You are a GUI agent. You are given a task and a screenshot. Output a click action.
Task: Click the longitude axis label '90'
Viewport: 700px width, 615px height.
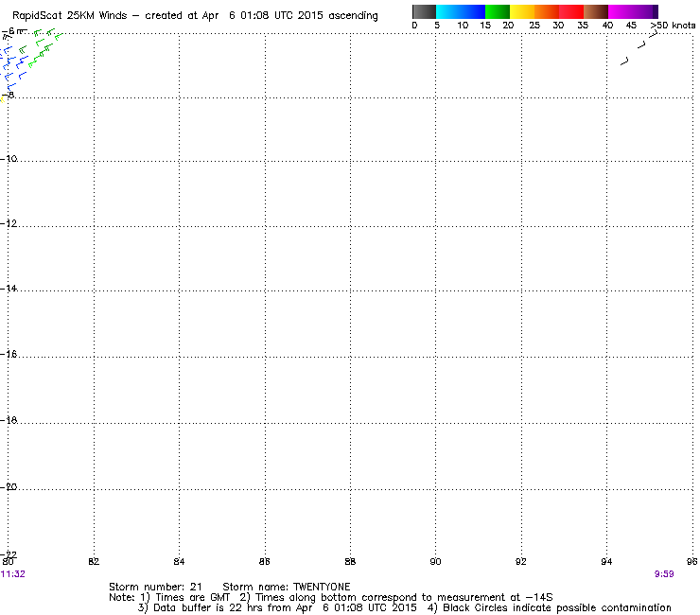pos(435,561)
